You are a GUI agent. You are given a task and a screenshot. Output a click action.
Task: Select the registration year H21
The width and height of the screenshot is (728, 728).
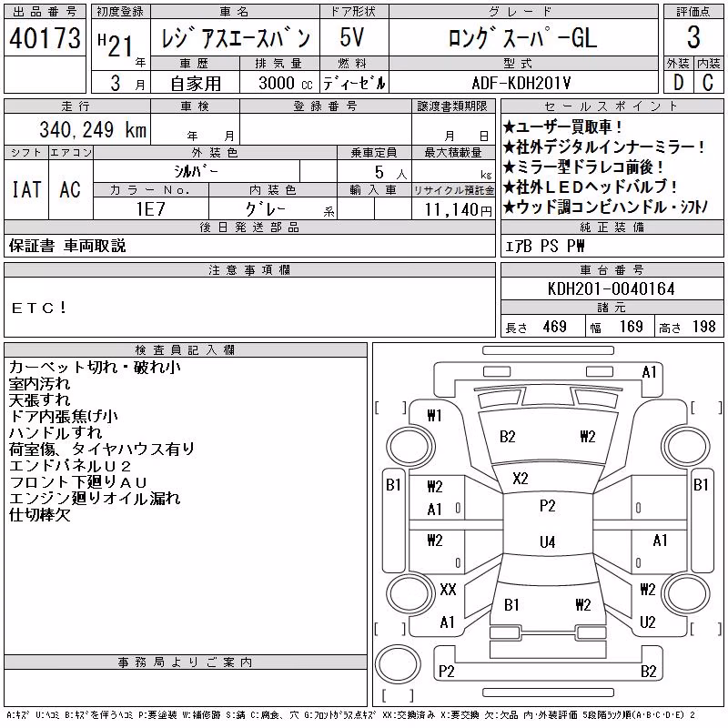(x=116, y=45)
